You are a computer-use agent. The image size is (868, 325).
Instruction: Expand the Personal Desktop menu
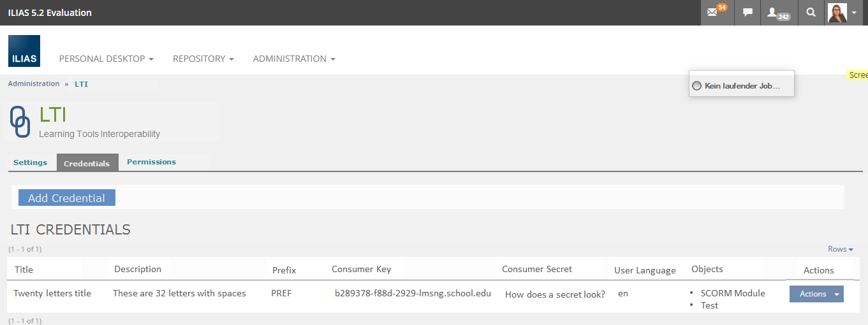106,59
